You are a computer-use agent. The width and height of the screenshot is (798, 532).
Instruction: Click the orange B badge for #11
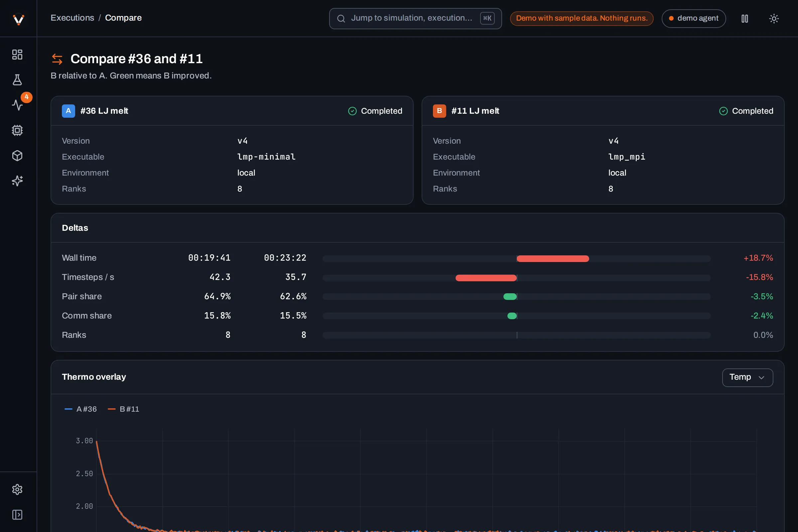[x=439, y=111]
